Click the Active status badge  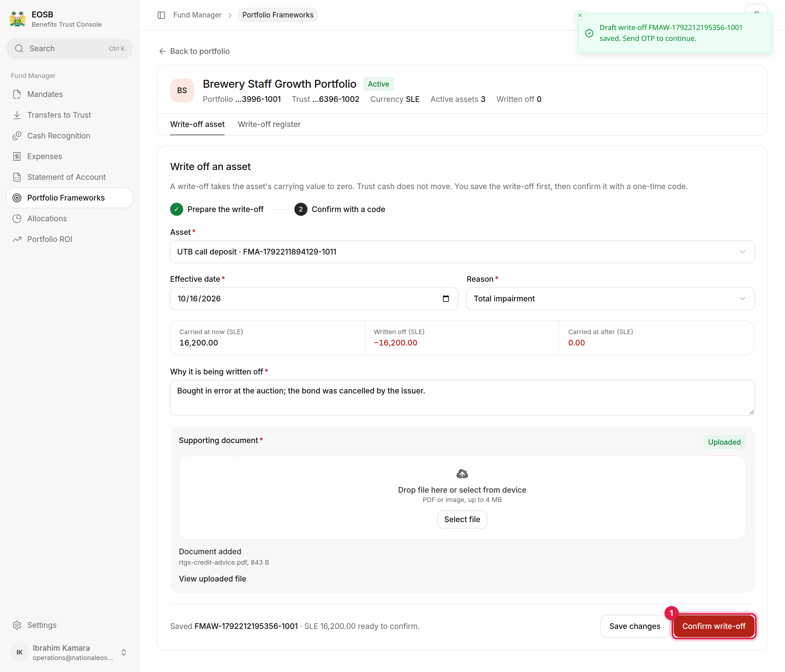pyautogui.click(x=378, y=84)
